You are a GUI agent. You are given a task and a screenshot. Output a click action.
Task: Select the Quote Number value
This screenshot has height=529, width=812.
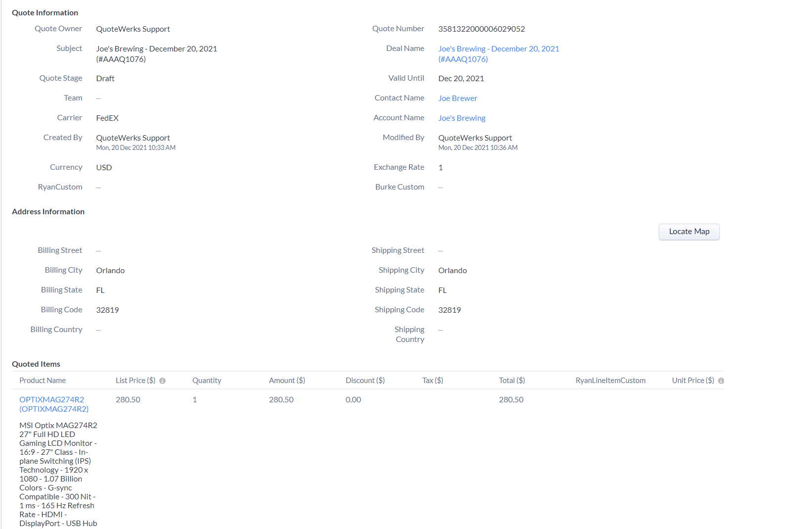pos(481,29)
